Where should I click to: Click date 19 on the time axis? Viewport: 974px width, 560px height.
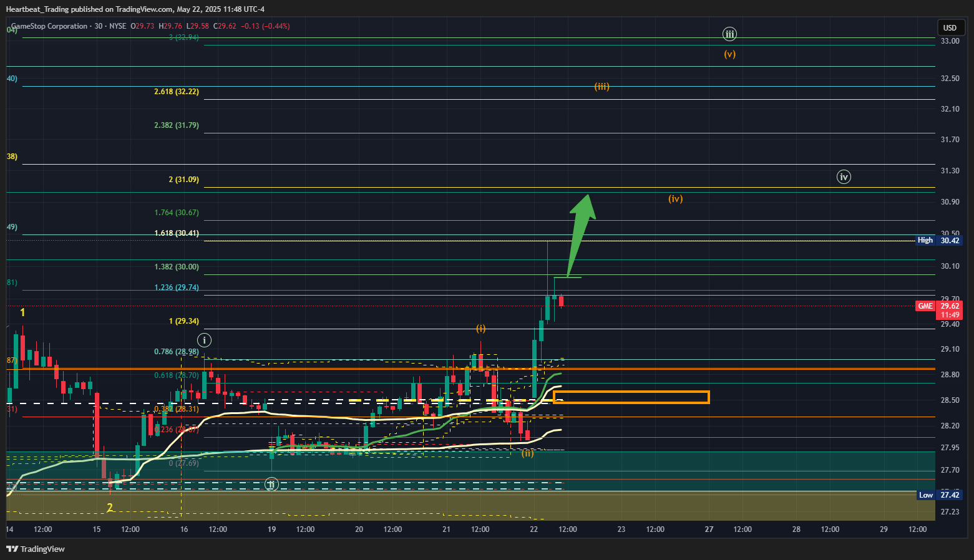(x=271, y=529)
